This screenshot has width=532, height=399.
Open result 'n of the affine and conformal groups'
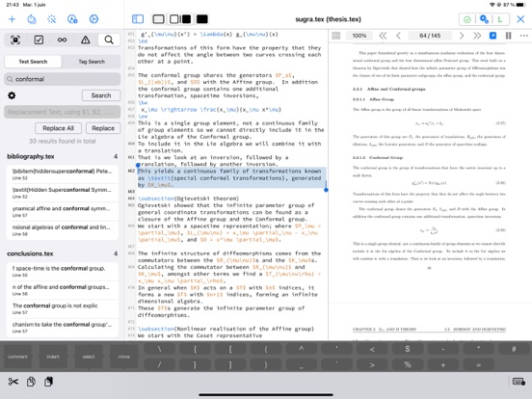click(x=63, y=290)
